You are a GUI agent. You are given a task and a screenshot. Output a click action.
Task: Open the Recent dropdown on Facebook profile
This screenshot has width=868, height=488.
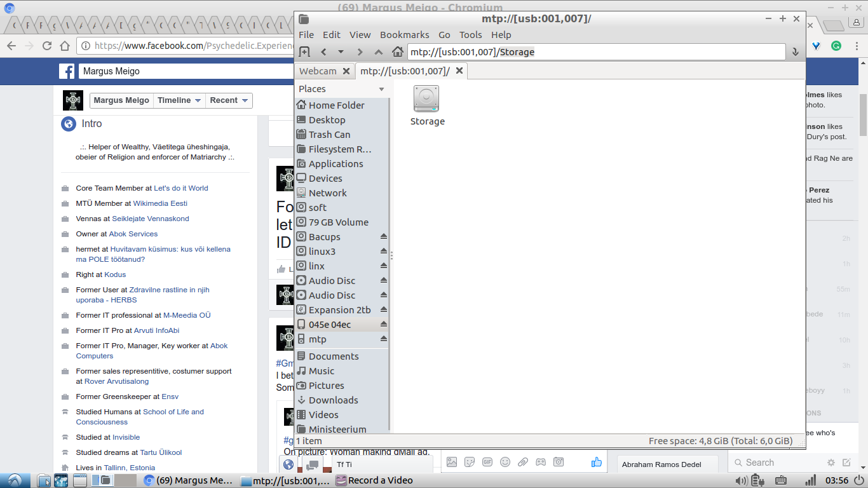click(x=229, y=100)
